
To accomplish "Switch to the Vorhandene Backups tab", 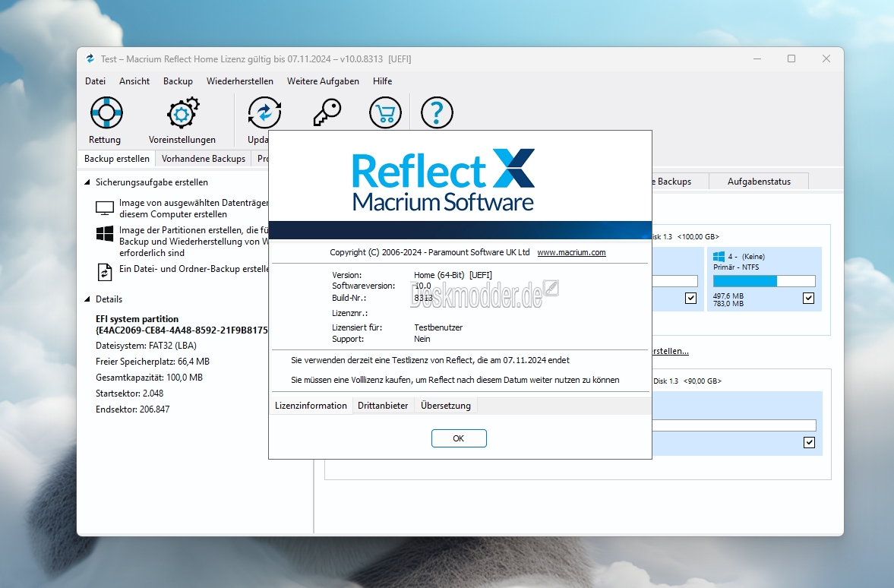I will point(204,159).
